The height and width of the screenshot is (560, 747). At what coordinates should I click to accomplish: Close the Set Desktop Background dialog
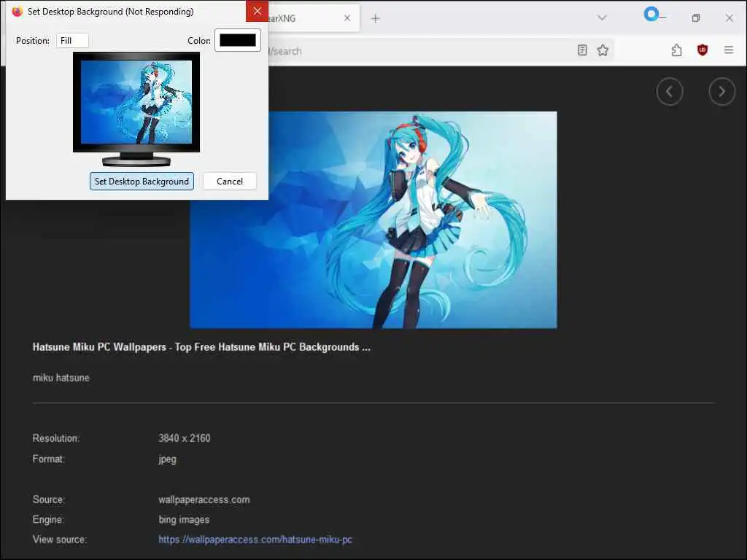pyautogui.click(x=258, y=11)
